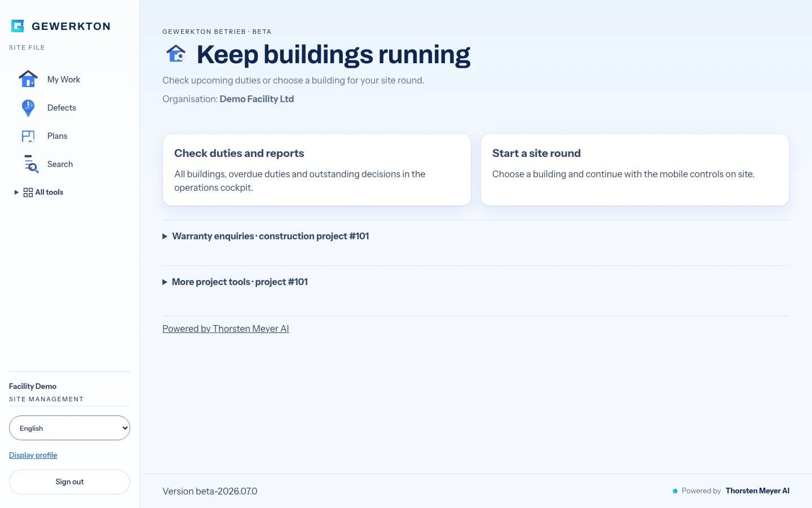Open My Work house icon
The height and width of the screenshot is (508, 812).
(x=28, y=79)
